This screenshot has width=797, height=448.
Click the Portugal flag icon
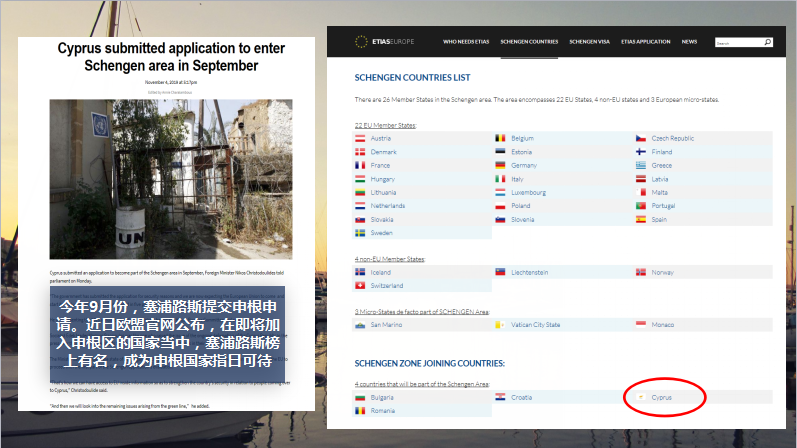(x=640, y=205)
